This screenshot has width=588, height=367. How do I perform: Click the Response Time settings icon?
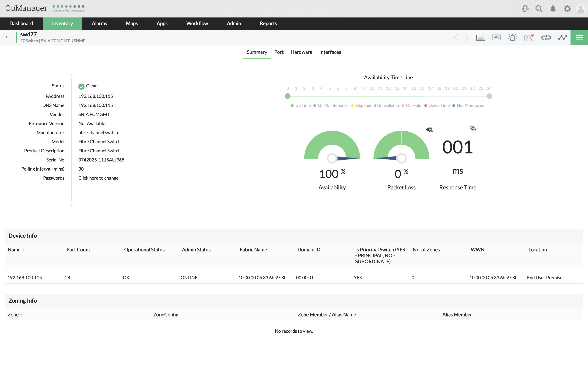pos(472,128)
